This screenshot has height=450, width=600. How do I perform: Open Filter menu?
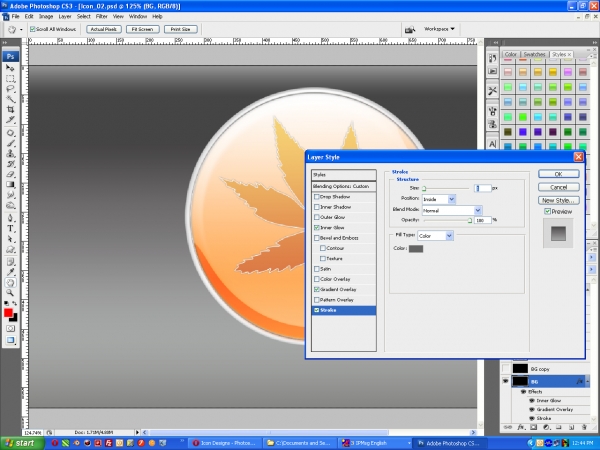[x=101, y=16]
